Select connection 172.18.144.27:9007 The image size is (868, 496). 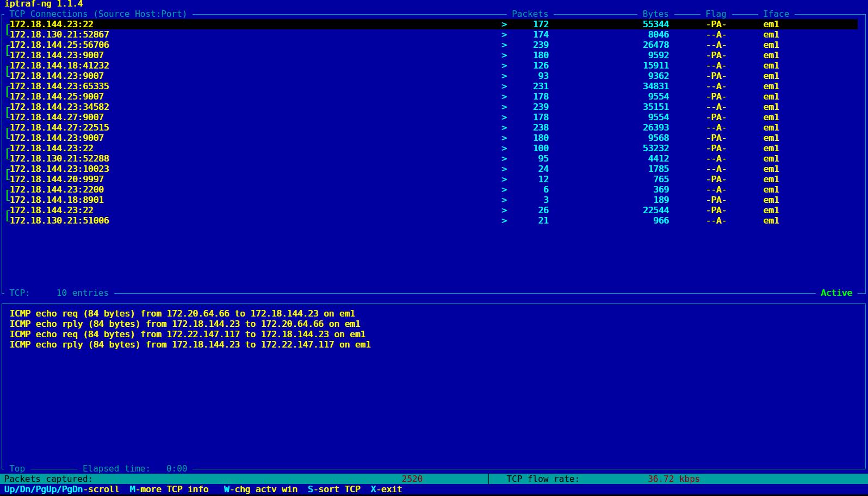[433, 117]
